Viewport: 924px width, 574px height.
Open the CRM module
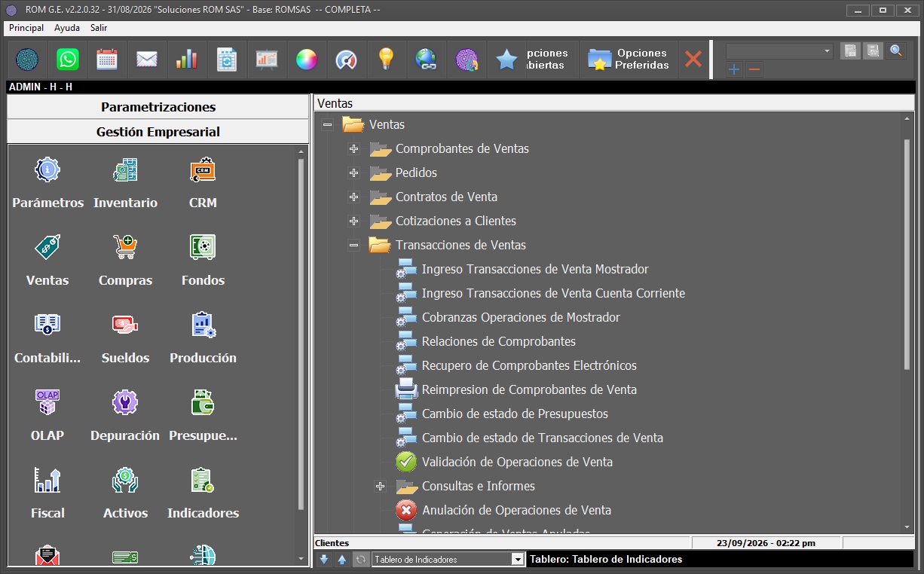click(x=203, y=183)
